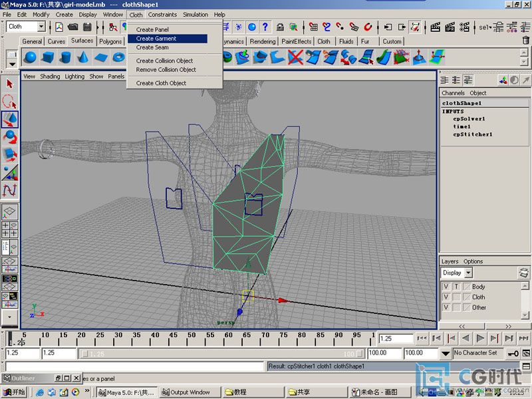Open the Windows Start button

click(x=15, y=392)
